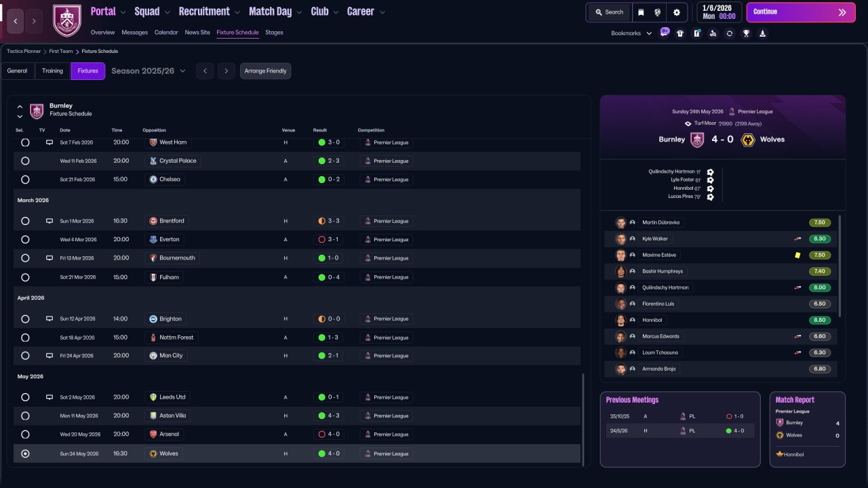Click the Chelsea club badge
868x488 pixels.
coord(153,180)
